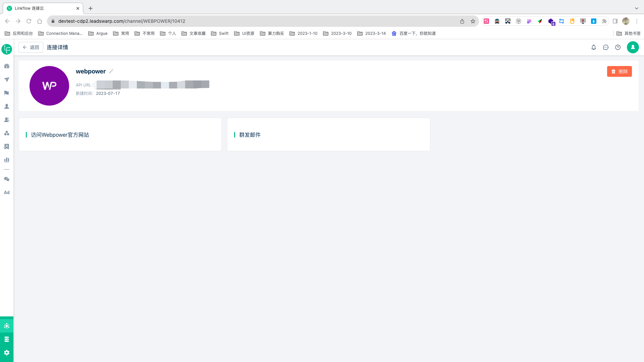Click the purple WP logo thumbnail
The image size is (644, 362).
pos(49,86)
